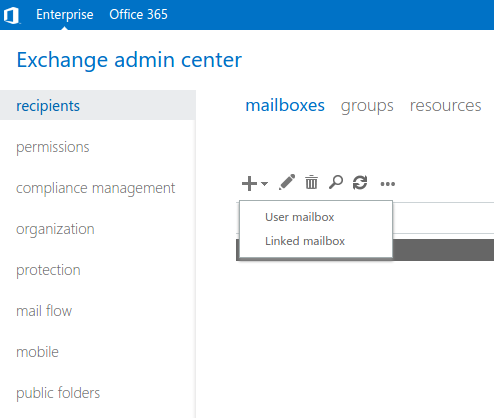Go to compliance management
This screenshot has height=418, width=494.
point(95,188)
